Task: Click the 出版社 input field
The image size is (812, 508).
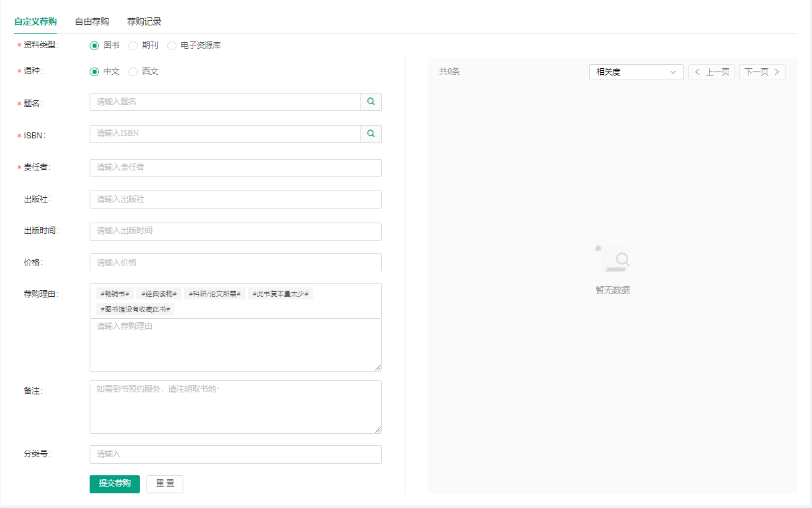Action: pyautogui.click(x=235, y=200)
